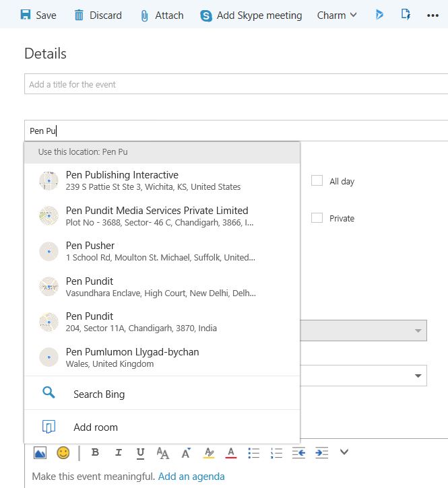Tick the All day checkbox

[x=317, y=180]
